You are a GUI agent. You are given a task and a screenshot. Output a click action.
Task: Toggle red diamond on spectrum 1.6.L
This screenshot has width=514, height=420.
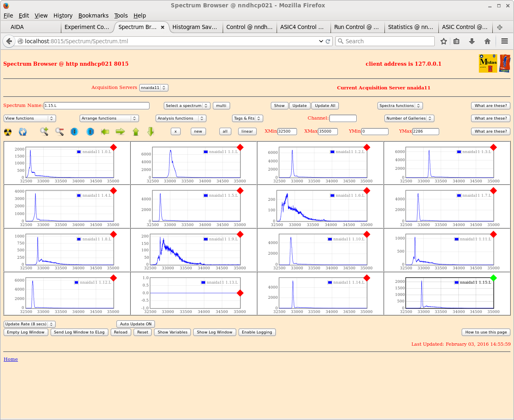367,191
